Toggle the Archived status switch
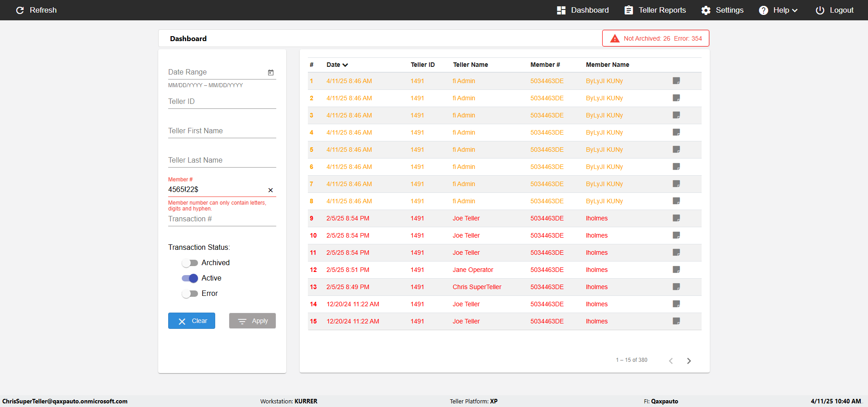This screenshot has height=407, width=868. coord(190,263)
